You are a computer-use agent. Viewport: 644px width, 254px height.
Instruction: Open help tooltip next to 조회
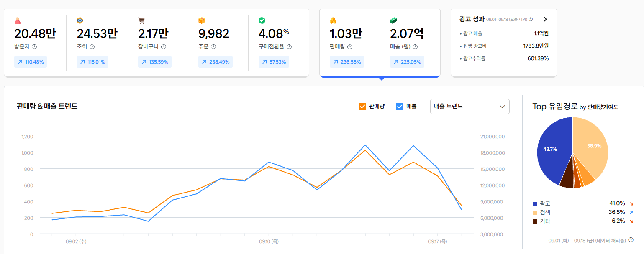92,47
